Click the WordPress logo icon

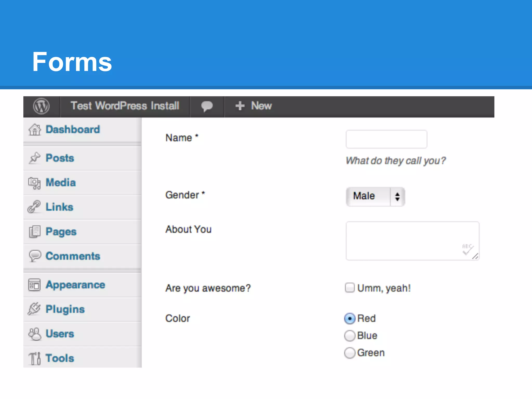coord(41,106)
